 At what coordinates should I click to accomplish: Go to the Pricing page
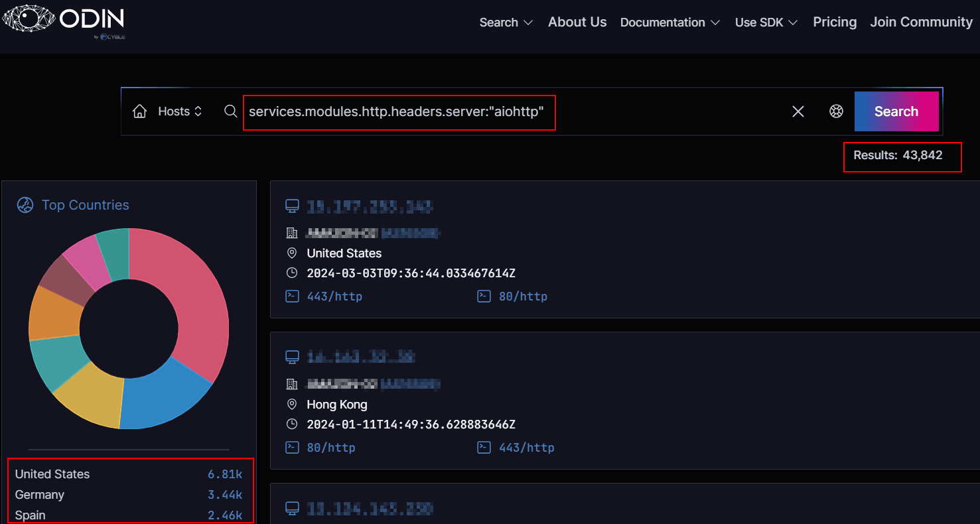pos(835,22)
